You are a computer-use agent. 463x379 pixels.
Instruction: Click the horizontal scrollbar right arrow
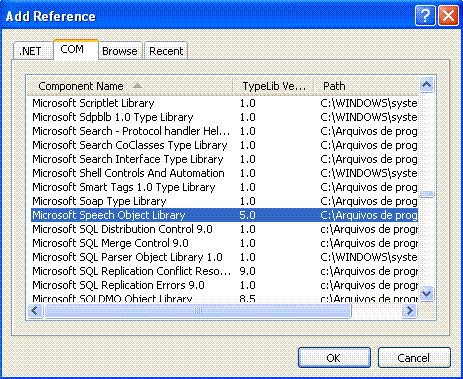point(409,311)
